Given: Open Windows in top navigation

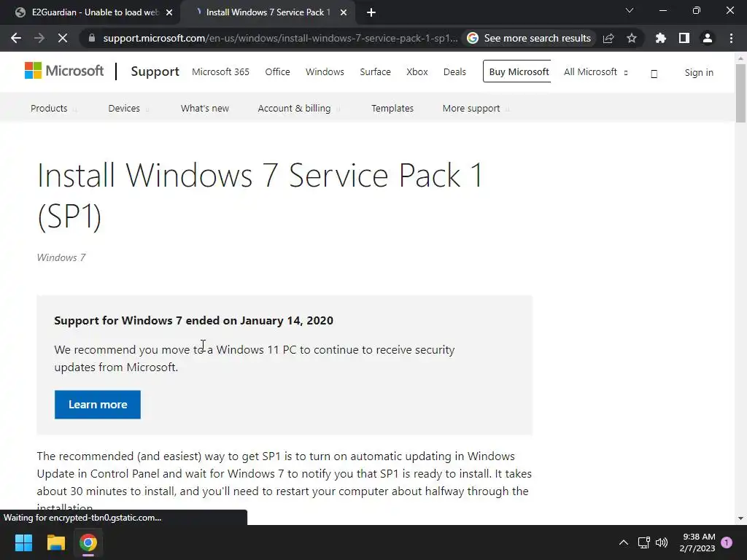Looking at the screenshot, I should click(325, 72).
